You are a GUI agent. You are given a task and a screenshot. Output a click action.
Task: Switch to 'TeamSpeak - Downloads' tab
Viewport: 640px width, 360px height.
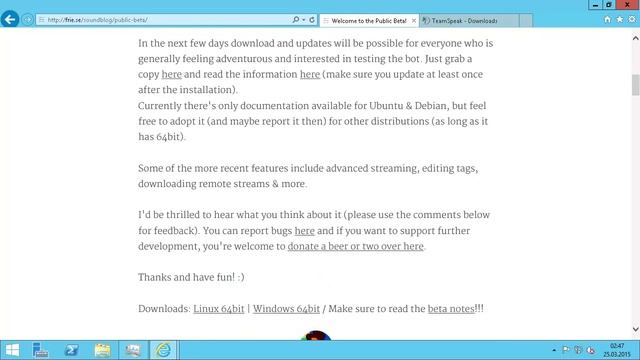tap(469, 20)
